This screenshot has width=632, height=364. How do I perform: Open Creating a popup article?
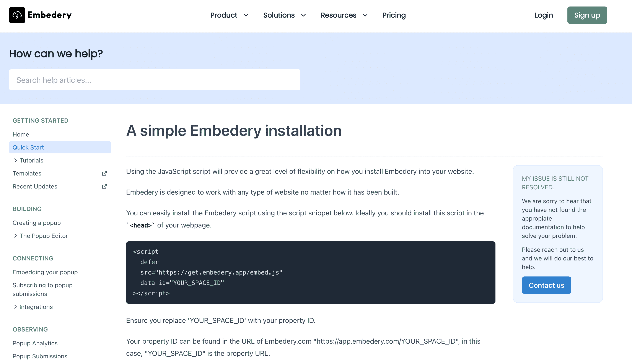coord(36,223)
